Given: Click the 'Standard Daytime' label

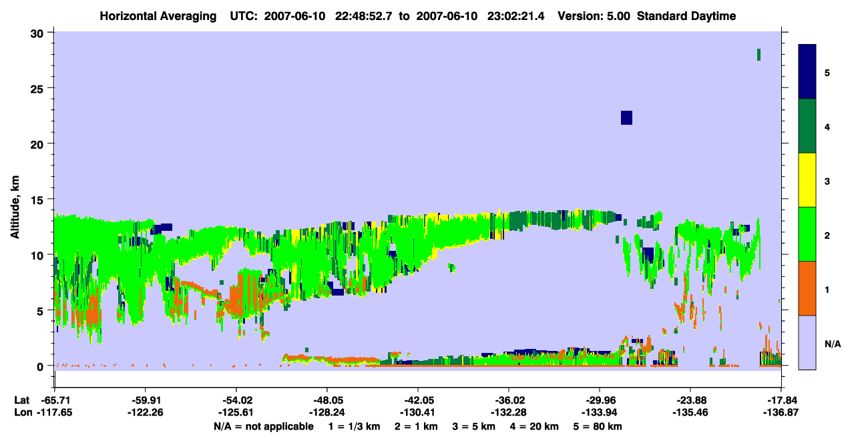Looking at the screenshot, I should tap(686, 16).
